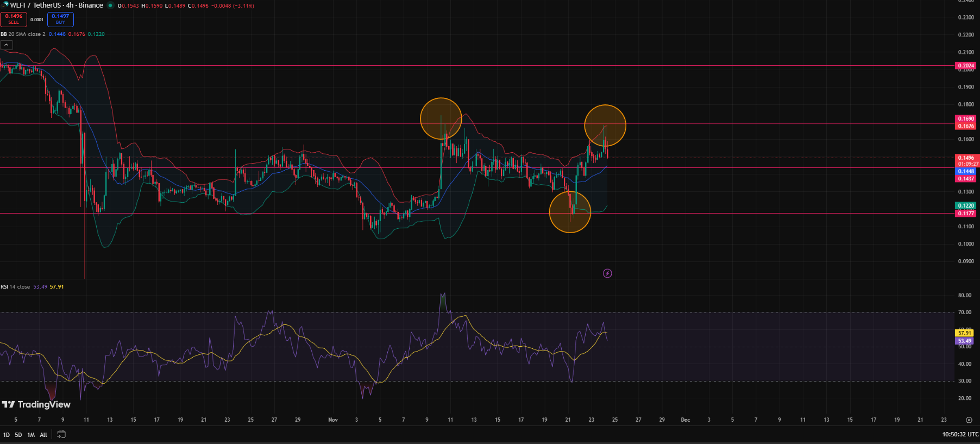Click the 0.1690 price line label
This screenshot has width=980, height=444.
point(965,118)
